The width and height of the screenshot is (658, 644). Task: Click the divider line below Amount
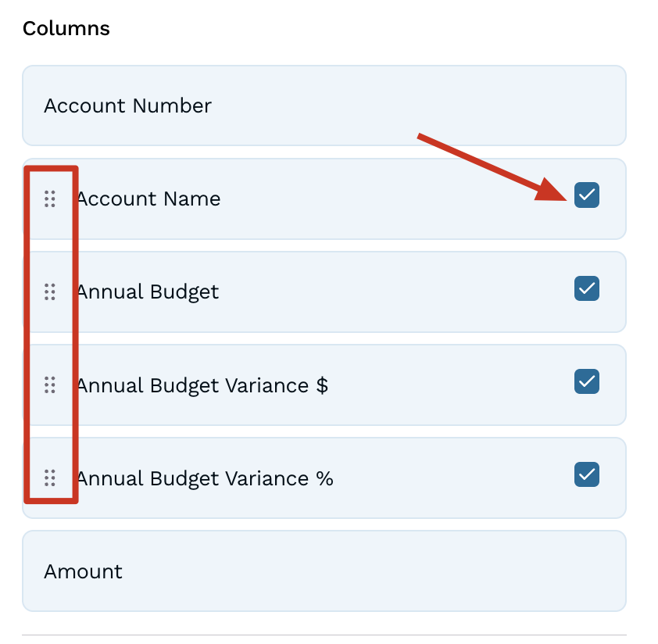[324, 635]
